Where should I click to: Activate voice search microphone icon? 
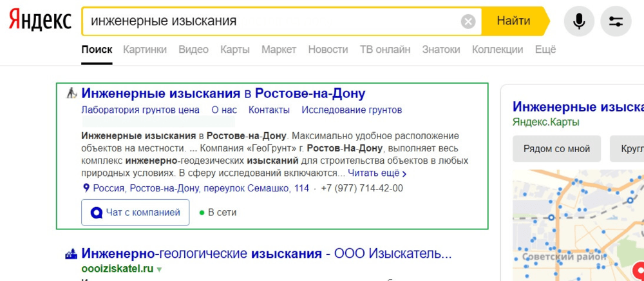(x=579, y=21)
